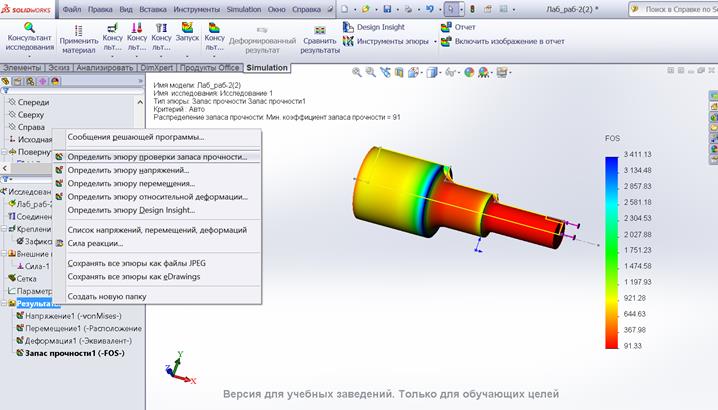This screenshot has height=410, width=718.
Task: Open the FeatureManager design tree tab icon
Action: (x=5, y=81)
